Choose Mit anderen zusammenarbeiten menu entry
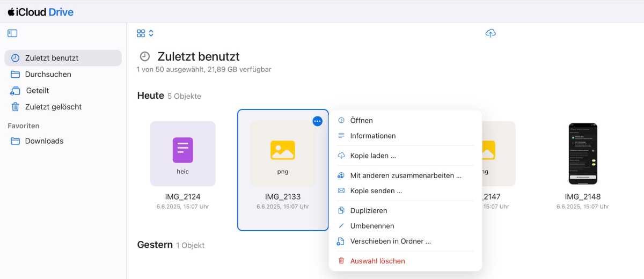 pyautogui.click(x=405, y=175)
